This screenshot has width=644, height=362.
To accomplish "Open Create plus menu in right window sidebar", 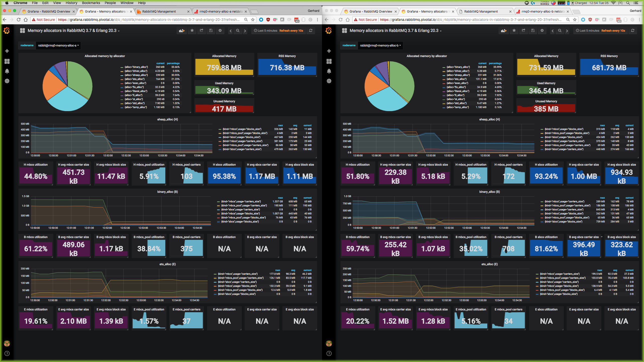I will tap(329, 51).
